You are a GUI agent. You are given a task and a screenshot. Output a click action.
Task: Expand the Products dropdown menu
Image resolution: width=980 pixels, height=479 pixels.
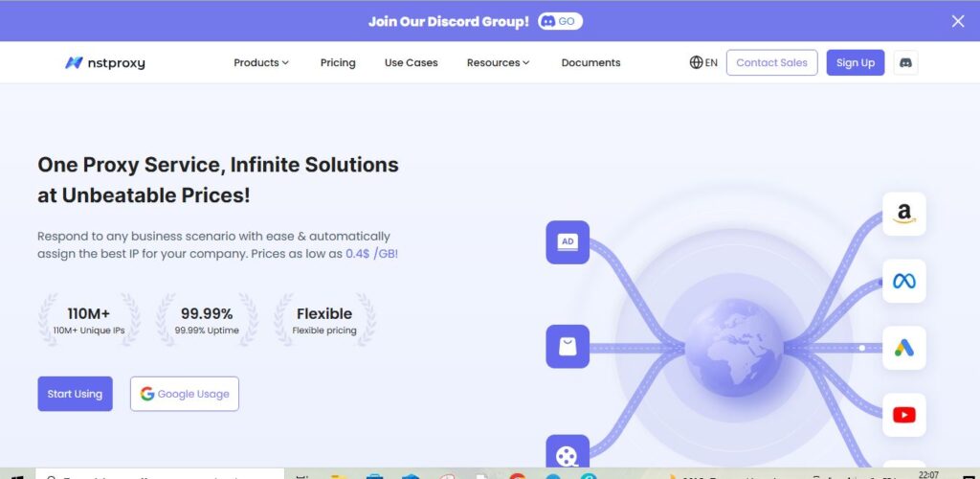tap(260, 63)
